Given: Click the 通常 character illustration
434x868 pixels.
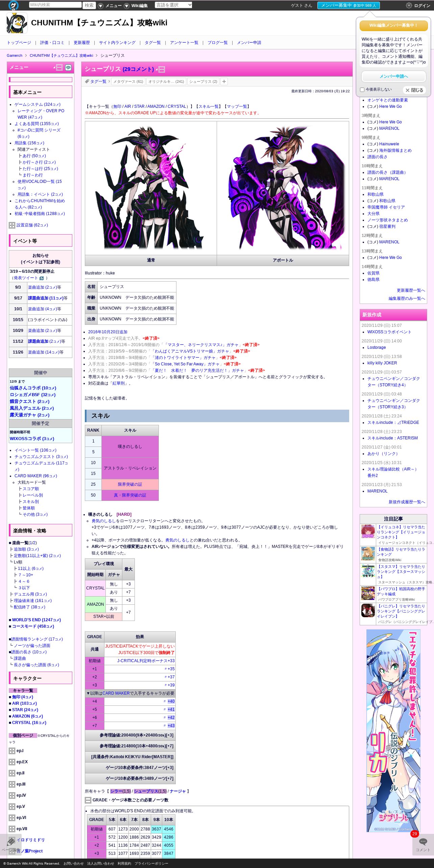Looking at the screenshot, I should [151, 188].
